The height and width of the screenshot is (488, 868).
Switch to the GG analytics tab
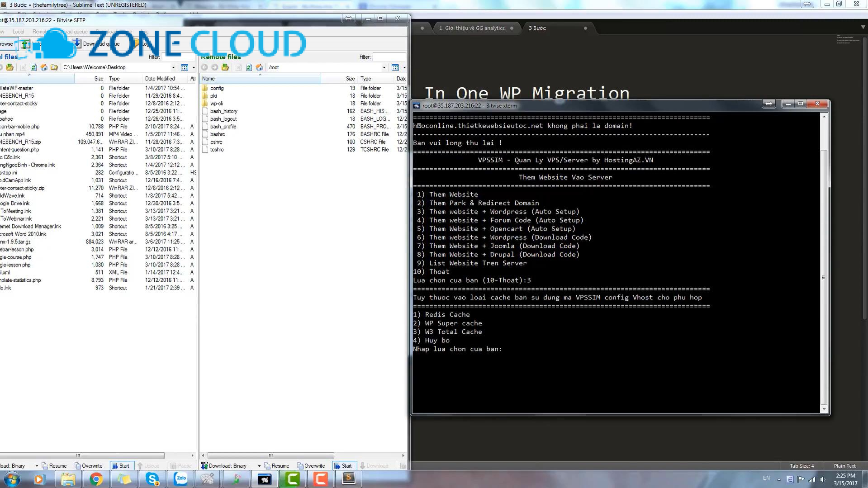click(x=472, y=28)
